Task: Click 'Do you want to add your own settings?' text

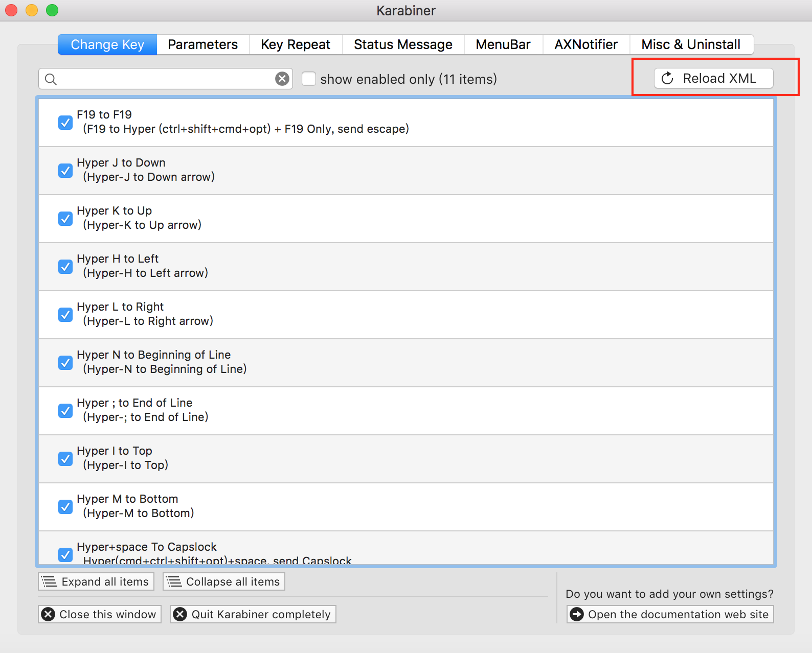Action: [670, 594]
